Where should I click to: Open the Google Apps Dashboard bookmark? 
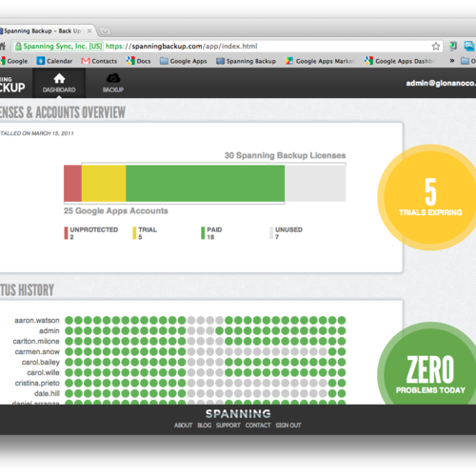pos(400,61)
